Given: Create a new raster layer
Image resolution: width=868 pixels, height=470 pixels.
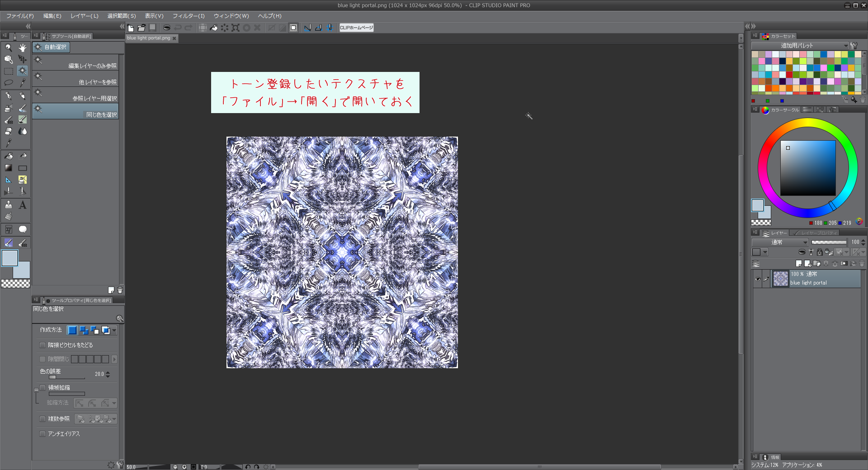Looking at the screenshot, I should tap(799, 263).
